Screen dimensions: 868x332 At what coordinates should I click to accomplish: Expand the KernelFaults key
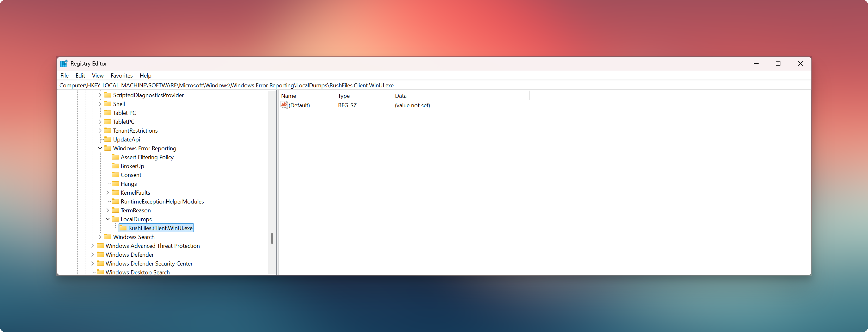point(108,193)
